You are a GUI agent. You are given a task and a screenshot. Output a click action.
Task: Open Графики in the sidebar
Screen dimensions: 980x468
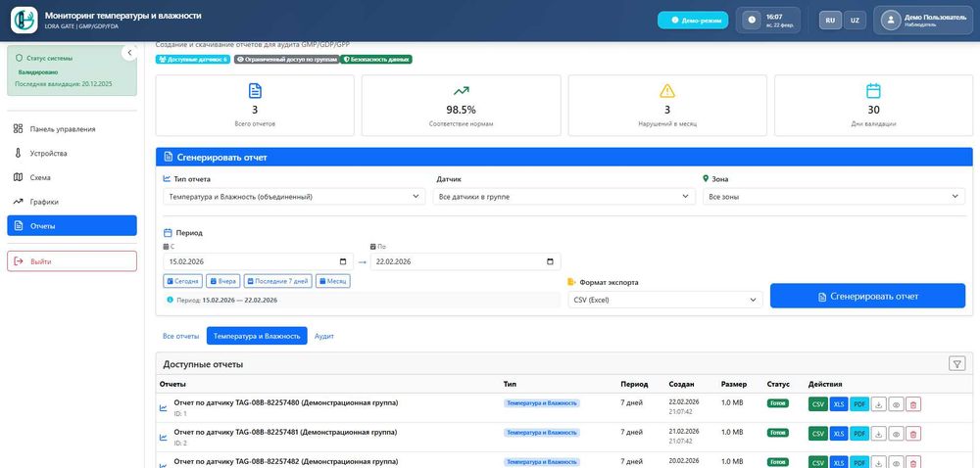coord(72,202)
